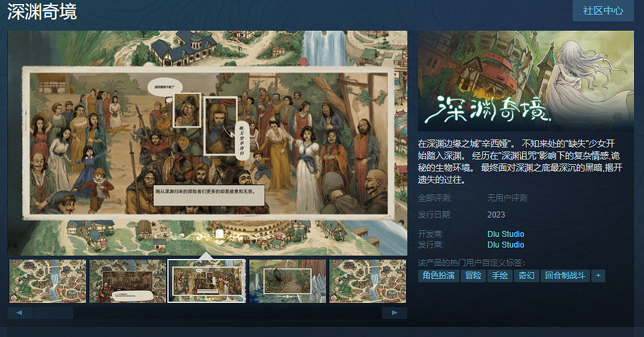
Task: Add a custom tag with plus button
Action: point(598,276)
